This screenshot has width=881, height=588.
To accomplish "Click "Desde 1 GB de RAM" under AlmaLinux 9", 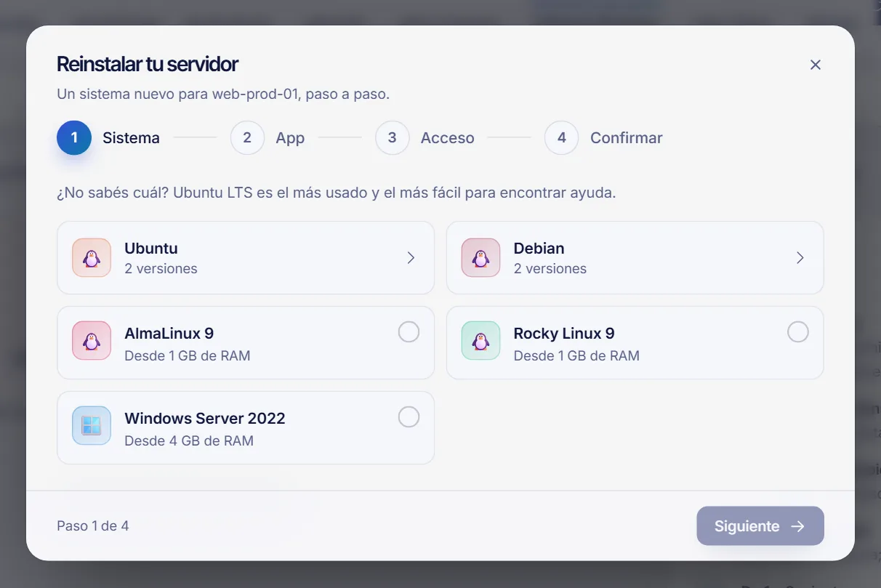I will (x=188, y=356).
